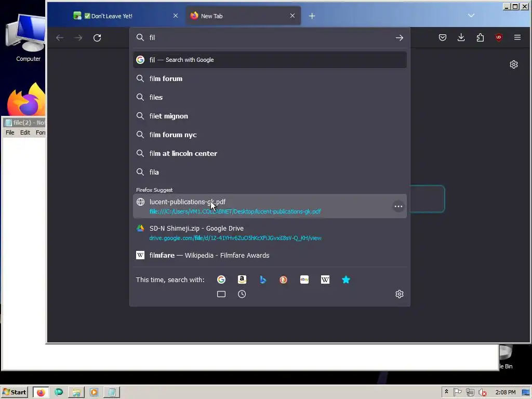Reload the page with the refresh icon
The height and width of the screenshot is (399, 532).
(x=97, y=37)
